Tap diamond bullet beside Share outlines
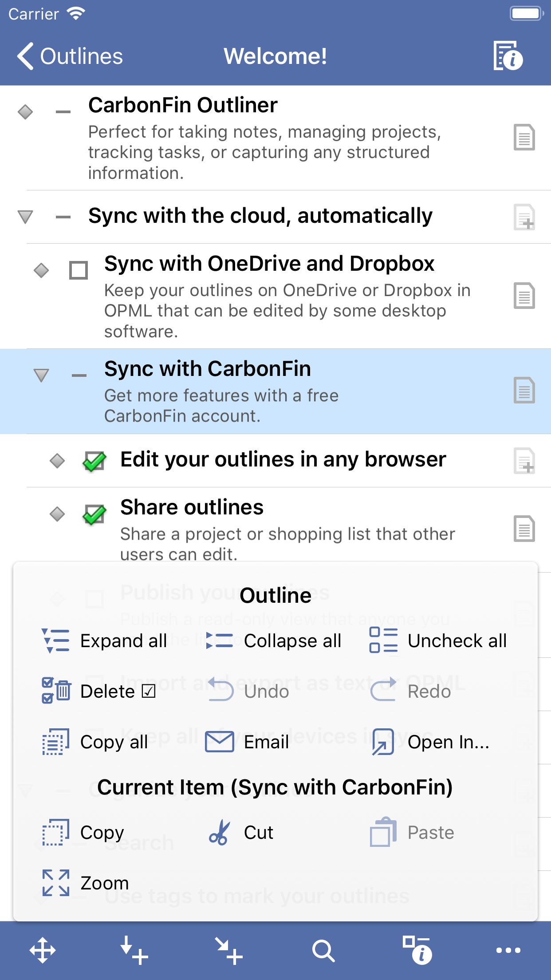The image size is (551, 980). 57,514
